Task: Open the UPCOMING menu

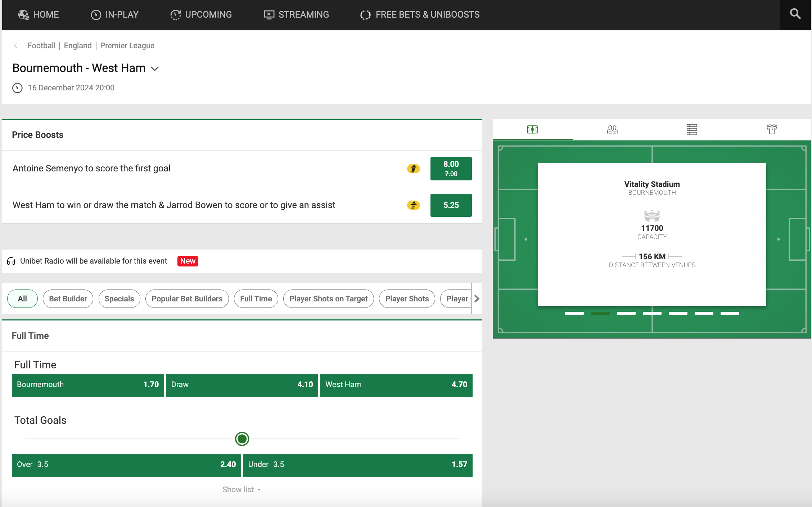Action: (201, 15)
